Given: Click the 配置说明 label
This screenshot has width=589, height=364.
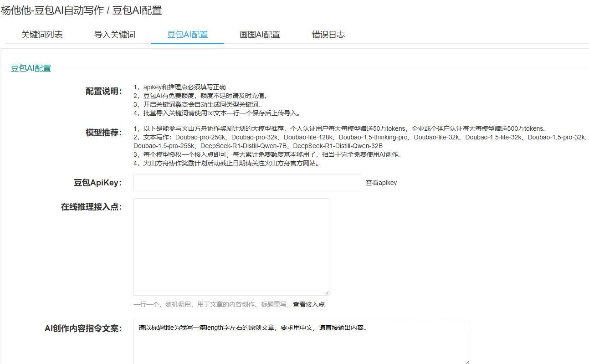Looking at the screenshot, I should point(104,91).
